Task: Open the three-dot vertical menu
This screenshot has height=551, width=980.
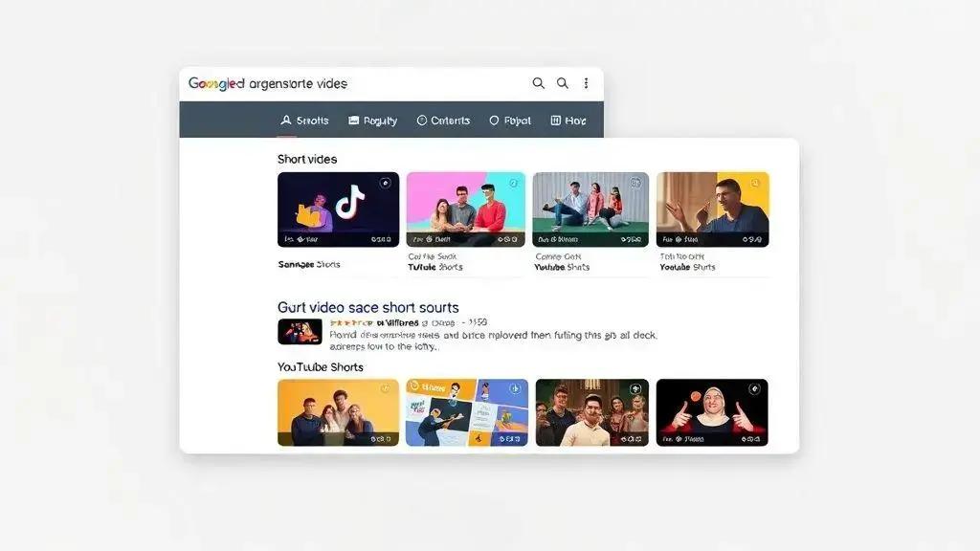Action: pyautogui.click(x=586, y=84)
